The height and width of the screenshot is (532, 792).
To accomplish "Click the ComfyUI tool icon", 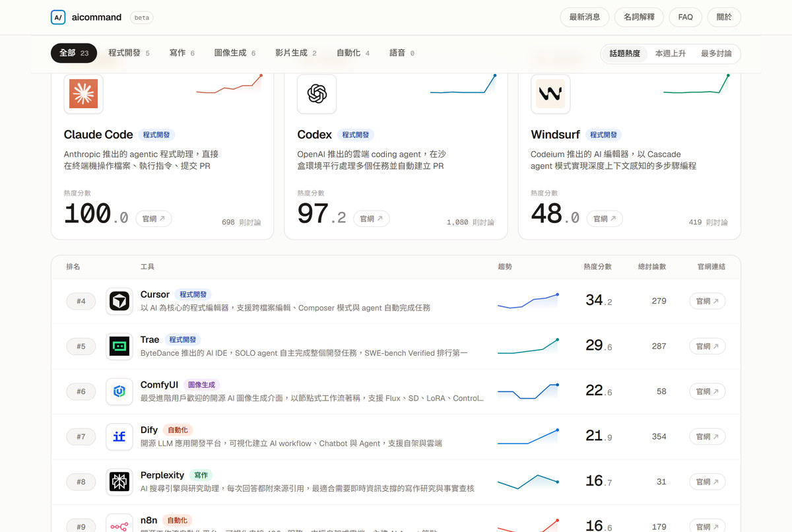I will pyautogui.click(x=119, y=391).
